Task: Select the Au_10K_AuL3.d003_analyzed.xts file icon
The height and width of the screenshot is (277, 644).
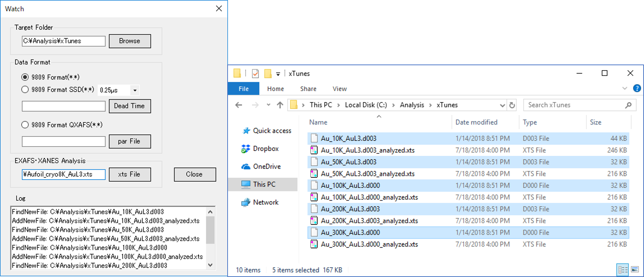Action: pos(314,150)
